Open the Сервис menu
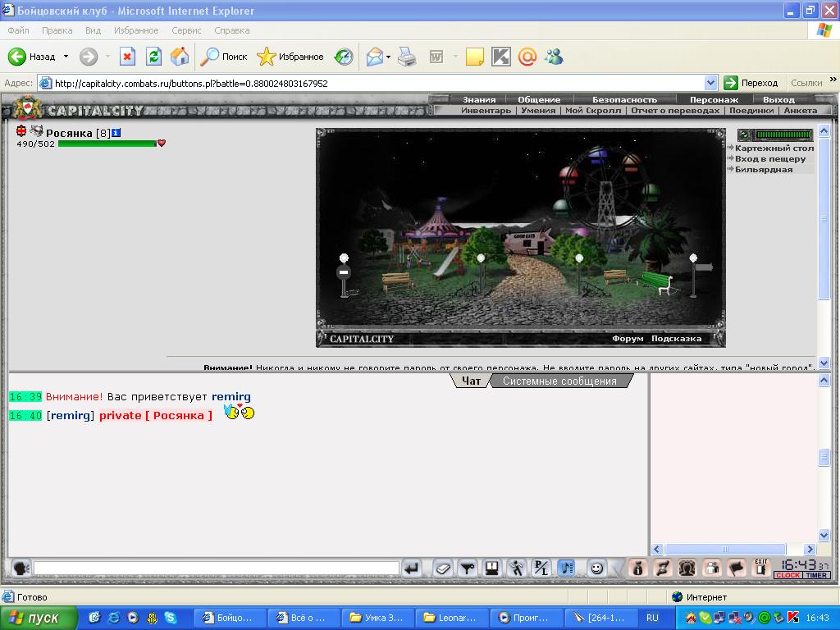This screenshot has width=840, height=630. [x=186, y=30]
